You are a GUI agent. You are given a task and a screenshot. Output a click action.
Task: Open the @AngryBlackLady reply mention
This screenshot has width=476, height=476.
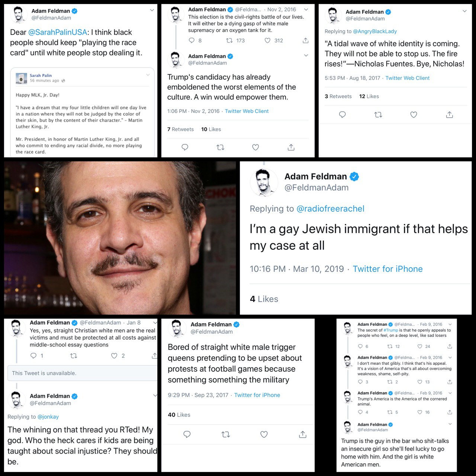[375, 31]
